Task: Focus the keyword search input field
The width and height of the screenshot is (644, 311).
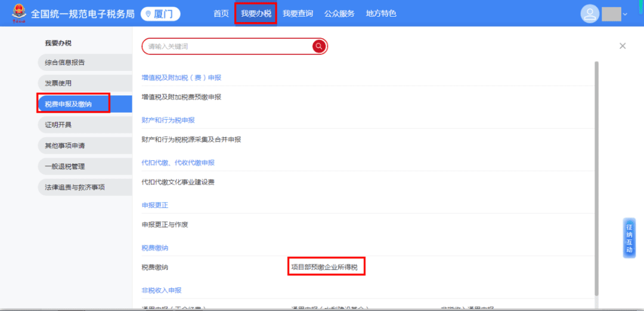Action: pyautogui.click(x=227, y=46)
